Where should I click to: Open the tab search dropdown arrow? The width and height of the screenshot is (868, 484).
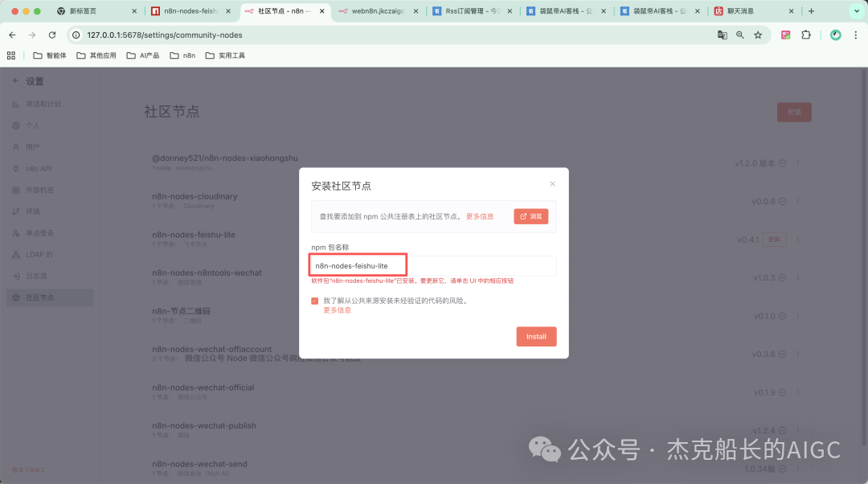coord(857,11)
